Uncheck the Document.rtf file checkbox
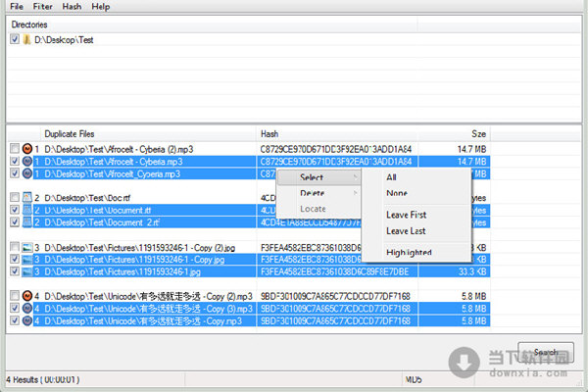The height and width of the screenshot is (392, 588). coord(14,209)
